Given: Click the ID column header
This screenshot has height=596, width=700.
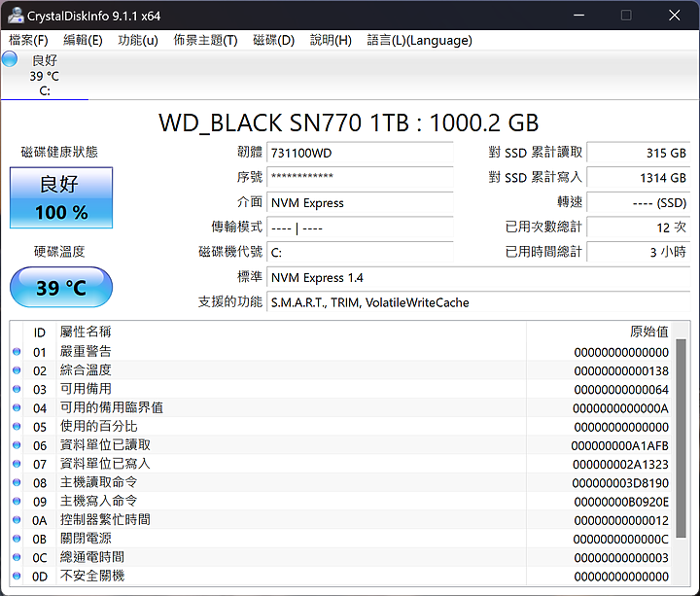Looking at the screenshot, I should [x=39, y=333].
